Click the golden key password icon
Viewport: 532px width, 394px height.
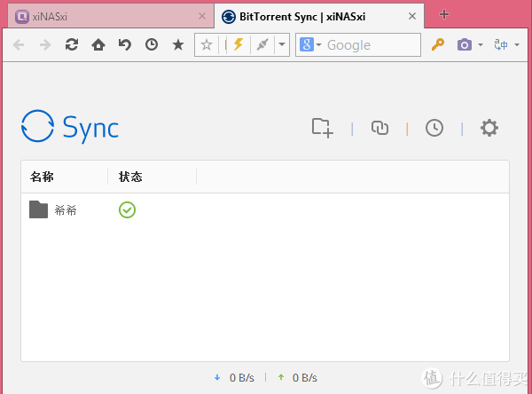click(438, 44)
